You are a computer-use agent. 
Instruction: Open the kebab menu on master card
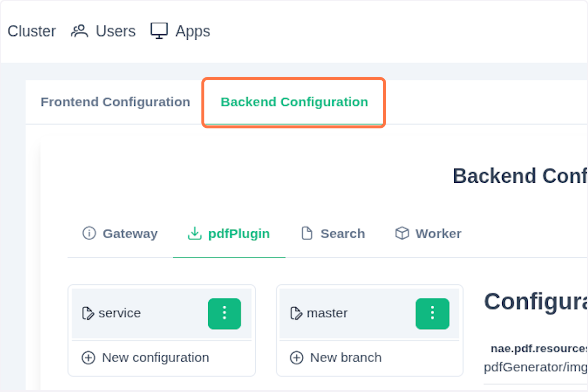coord(432,314)
